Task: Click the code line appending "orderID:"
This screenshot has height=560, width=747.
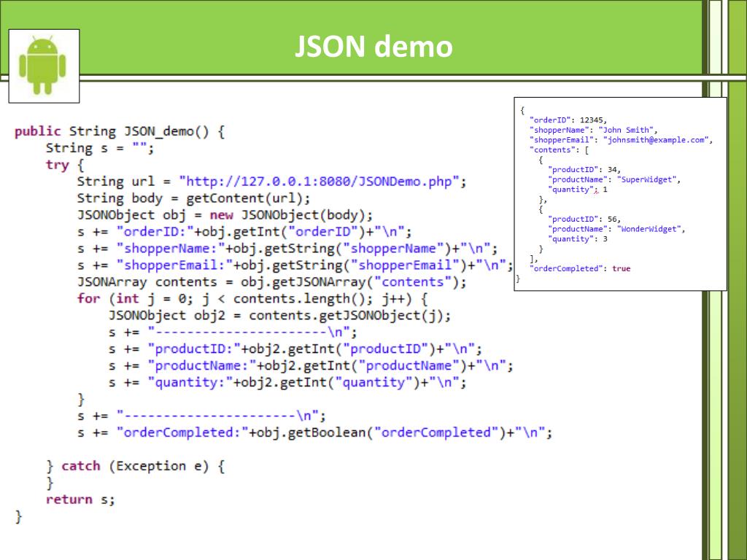Action: pos(244,232)
